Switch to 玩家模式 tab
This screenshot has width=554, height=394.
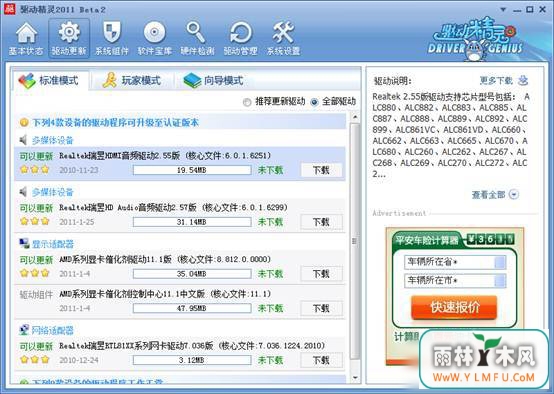click(x=131, y=81)
